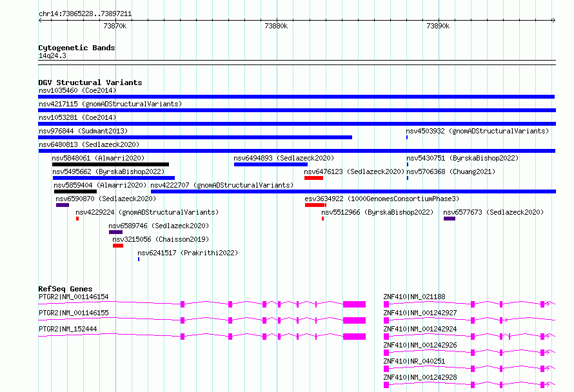This screenshot has width=574, height=392.
Task: Click the RefSeq Genes track title
Action: point(65,289)
